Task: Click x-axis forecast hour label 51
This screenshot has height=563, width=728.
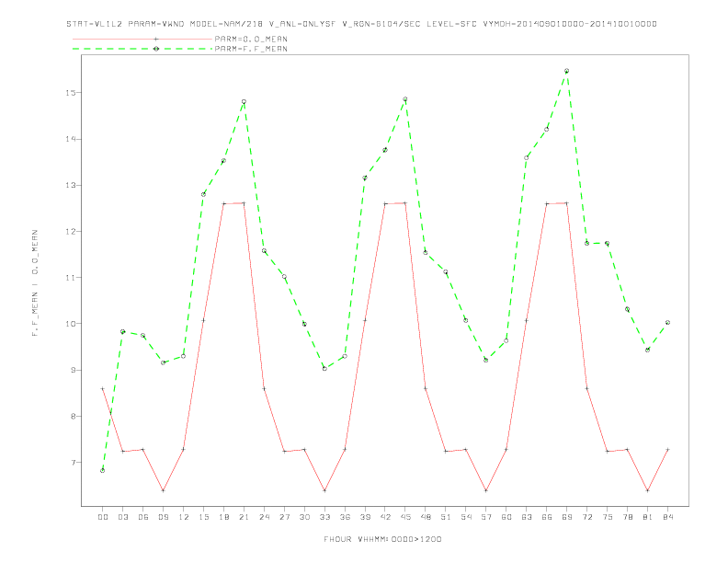Action: click(x=446, y=517)
